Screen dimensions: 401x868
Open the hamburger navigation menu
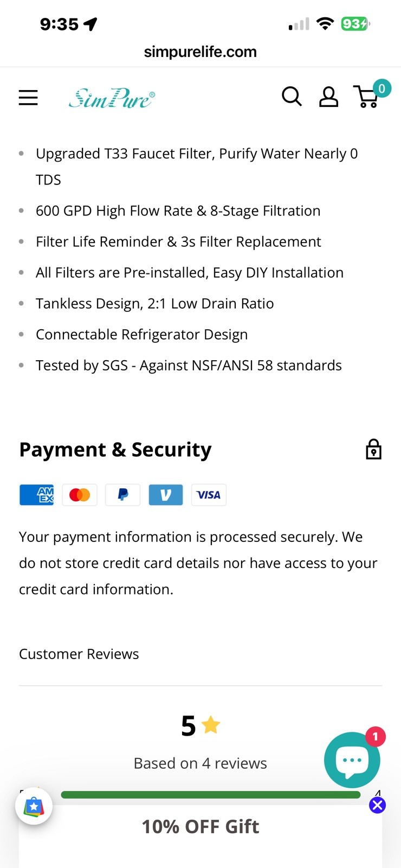(x=28, y=98)
